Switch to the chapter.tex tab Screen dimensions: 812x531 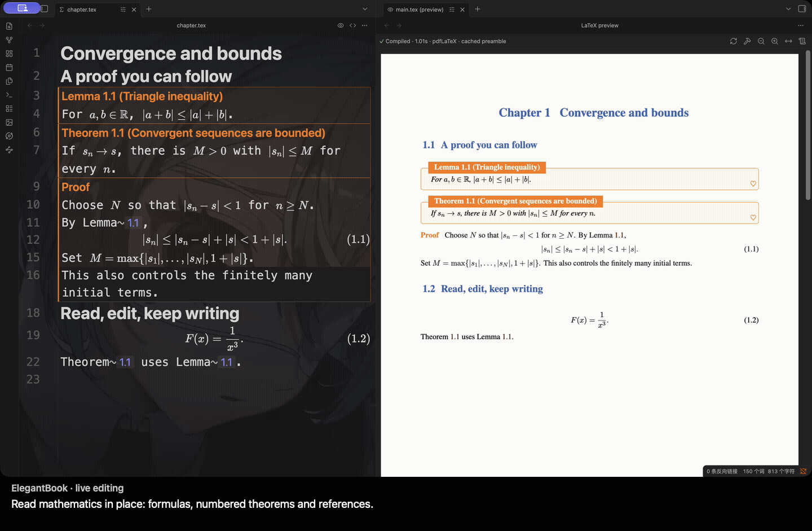tap(81, 10)
